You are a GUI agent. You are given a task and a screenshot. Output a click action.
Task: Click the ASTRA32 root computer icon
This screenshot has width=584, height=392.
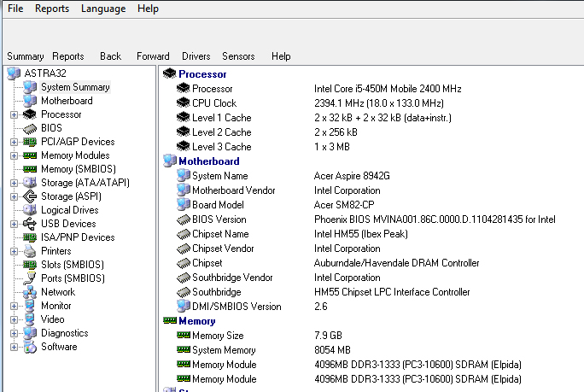[x=14, y=73]
